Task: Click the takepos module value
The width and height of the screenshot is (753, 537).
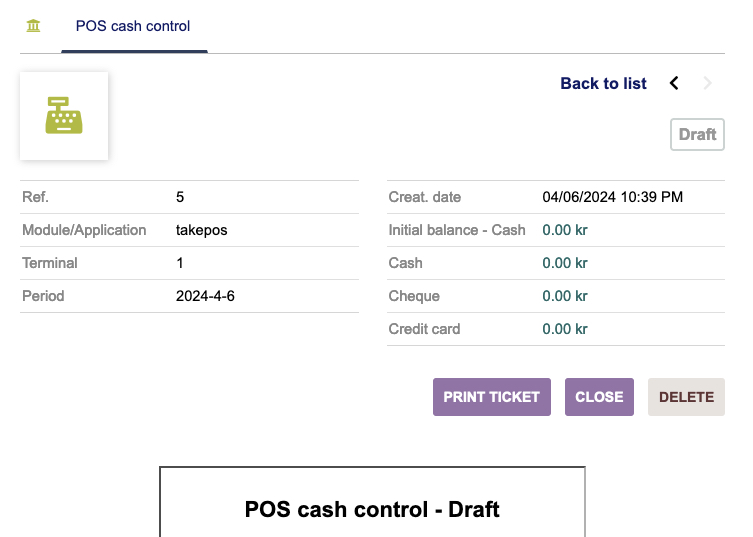Action: coord(202,230)
